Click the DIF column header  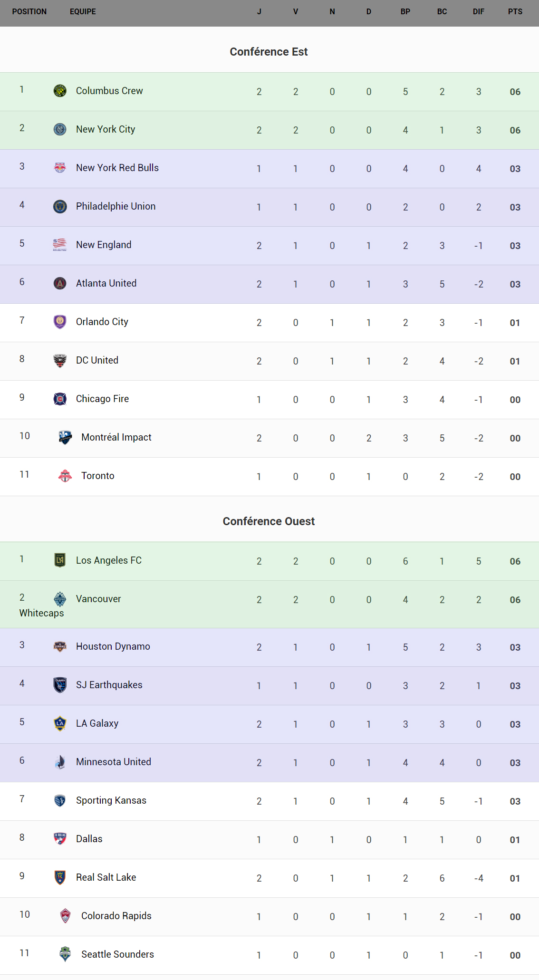tap(478, 12)
